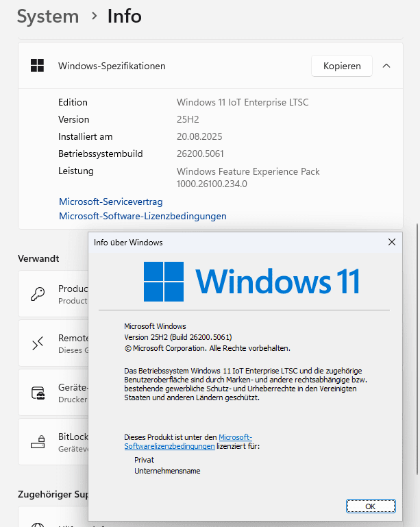The image size is (420, 527).
Task: Open the Microsoft-Servicevertrag link
Action: (111, 201)
